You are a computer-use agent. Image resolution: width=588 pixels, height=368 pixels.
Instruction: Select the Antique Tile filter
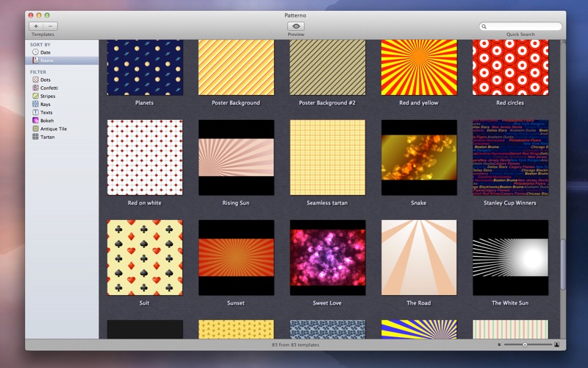(53, 128)
